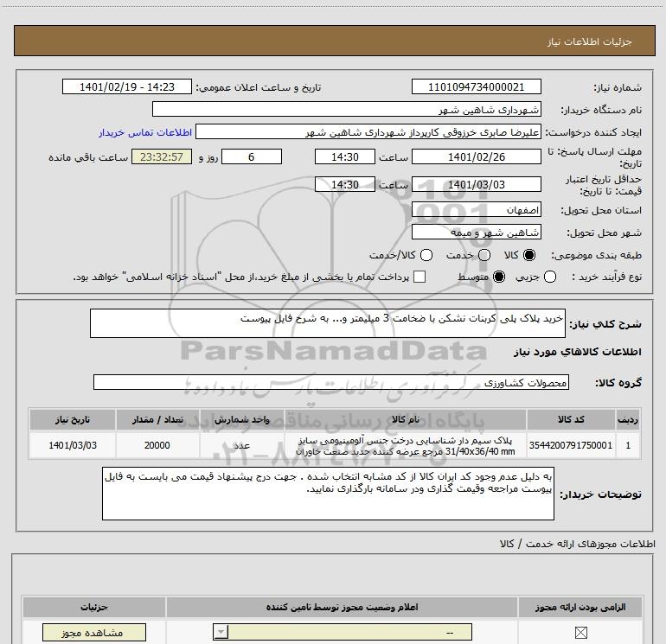Click the product name cell پلاک سیم دار
Viewport: 666px width, 644px height.
405,445
